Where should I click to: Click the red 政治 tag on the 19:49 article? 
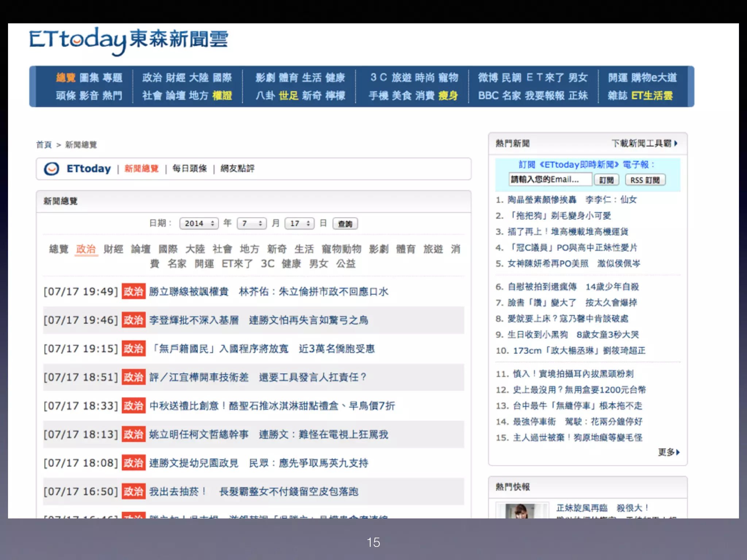tap(133, 291)
